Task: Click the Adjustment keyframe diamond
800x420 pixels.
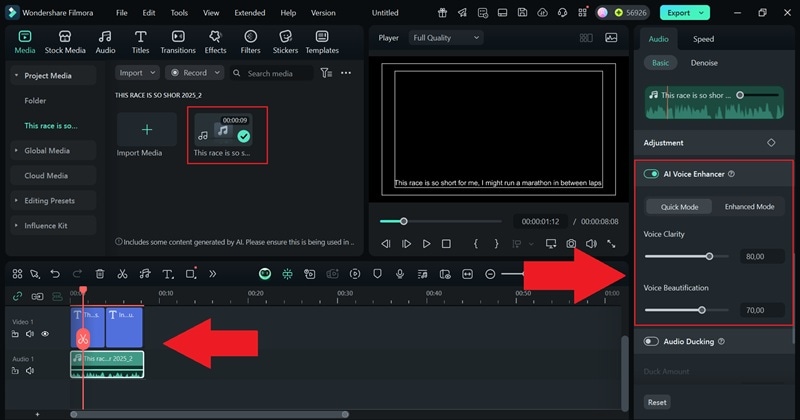Action: click(x=771, y=143)
